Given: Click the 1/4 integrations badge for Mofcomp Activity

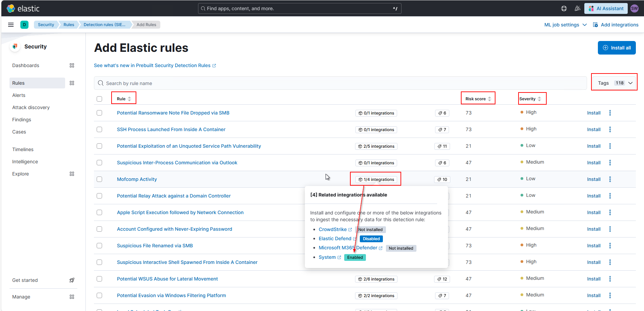Looking at the screenshot, I should [376, 180].
